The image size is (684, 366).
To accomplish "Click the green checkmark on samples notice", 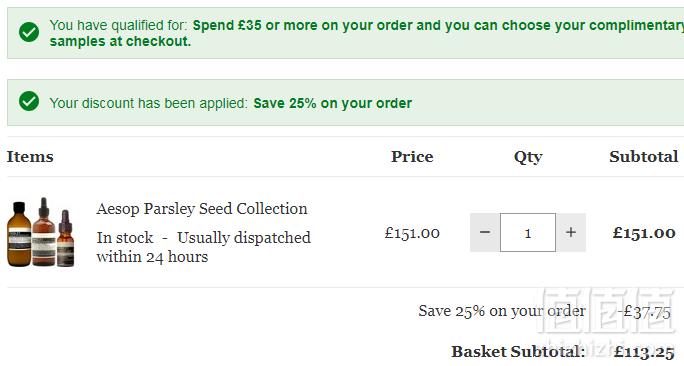I will 29,32.
